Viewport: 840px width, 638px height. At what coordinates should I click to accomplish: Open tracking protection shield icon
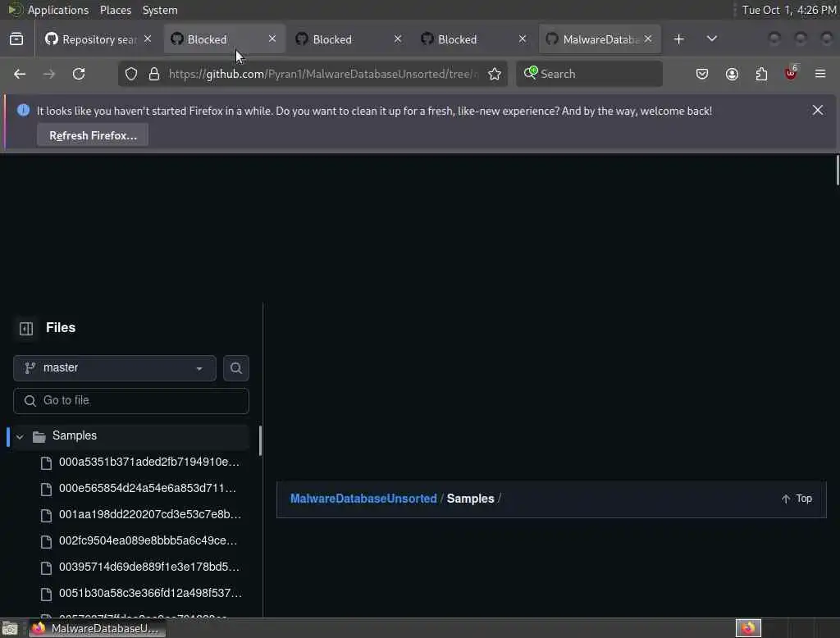coord(131,74)
